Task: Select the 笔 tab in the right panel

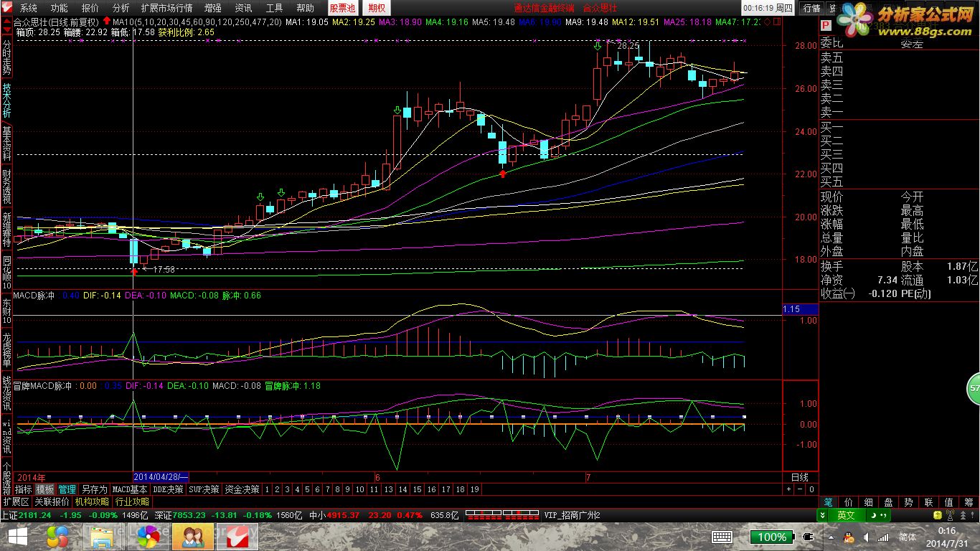Action: pyautogui.click(x=828, y=502)
